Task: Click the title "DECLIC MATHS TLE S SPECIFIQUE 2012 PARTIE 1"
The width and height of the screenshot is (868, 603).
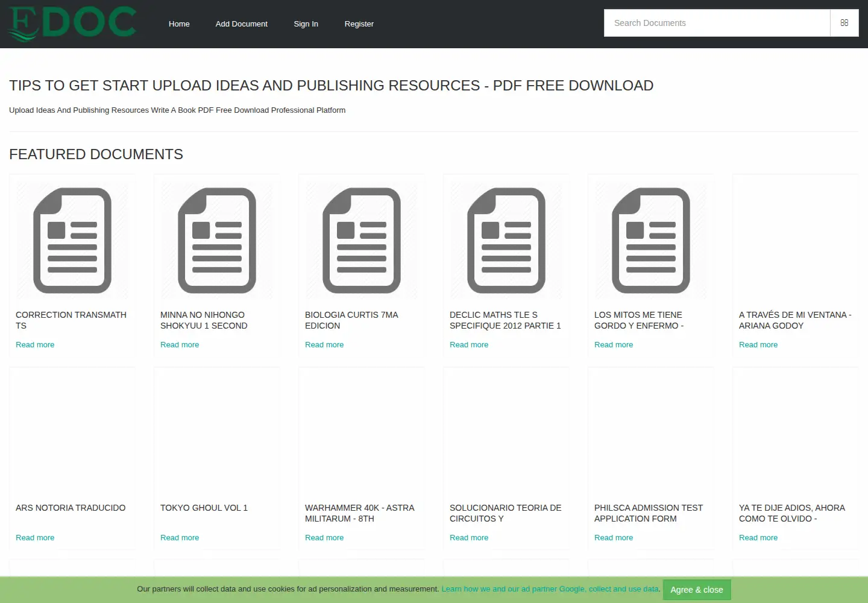Action: click(x=505, y=320)
